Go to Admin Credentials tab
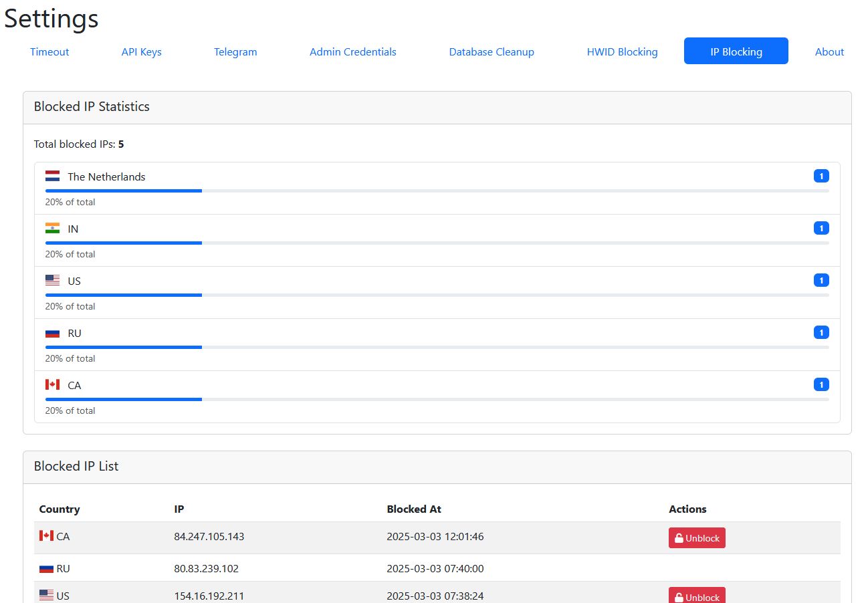The width and height of the screenshot is (868, 603). 352,51
